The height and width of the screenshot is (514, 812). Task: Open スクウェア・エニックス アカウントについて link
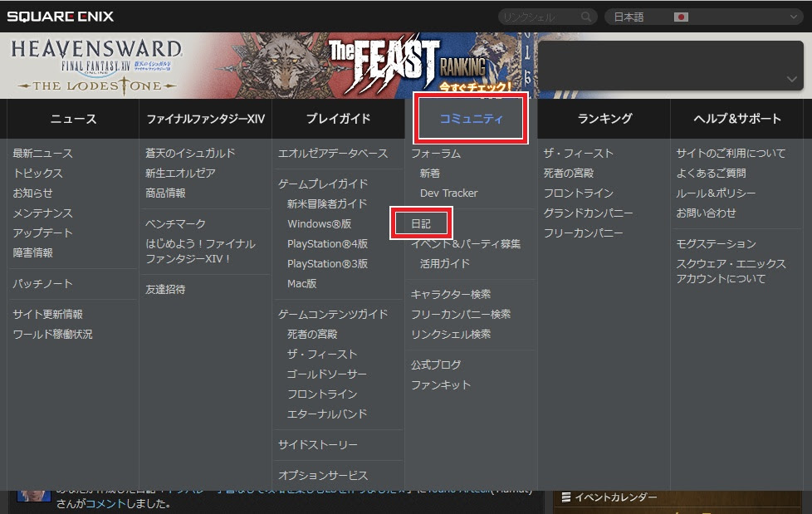731,271
